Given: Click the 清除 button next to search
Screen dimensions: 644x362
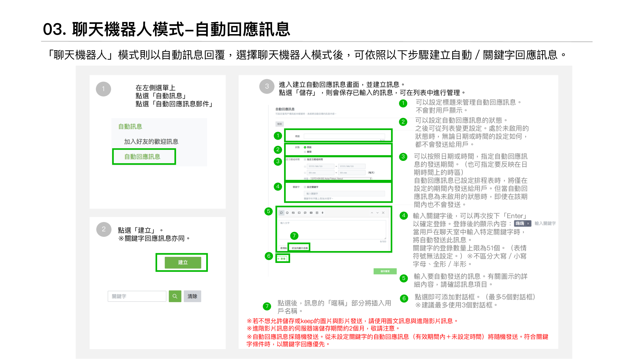Looking at the screenshot, I should [193, 296].
